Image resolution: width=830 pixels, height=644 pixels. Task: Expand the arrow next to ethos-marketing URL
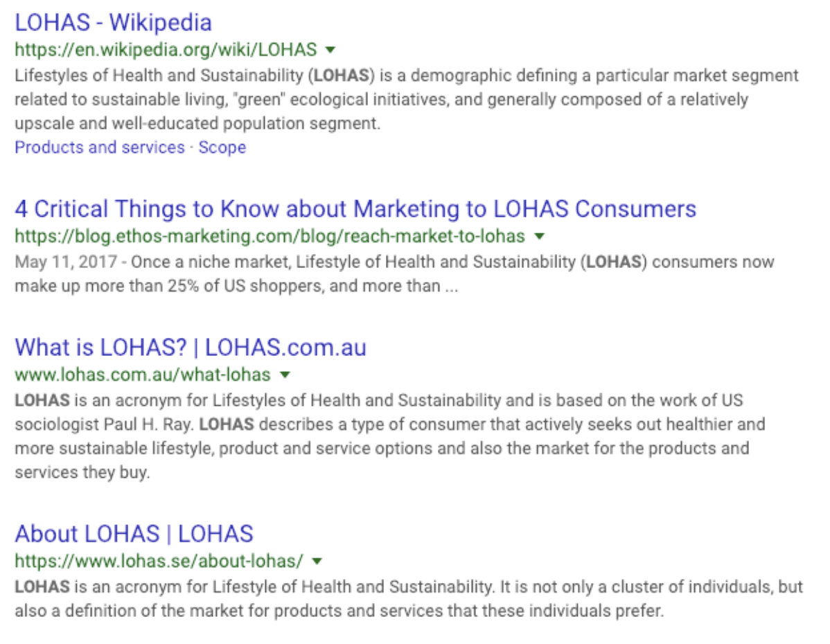(x=540, y=236)
